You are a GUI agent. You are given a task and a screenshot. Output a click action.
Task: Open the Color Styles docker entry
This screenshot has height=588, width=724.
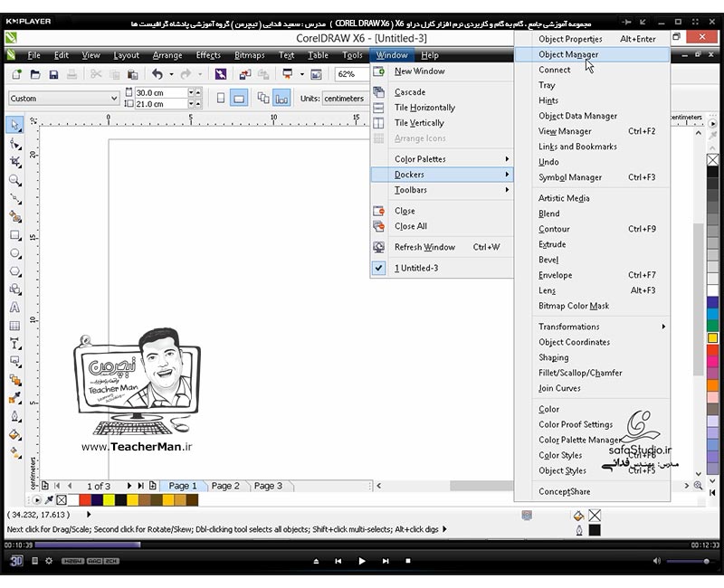coord(593,455)
